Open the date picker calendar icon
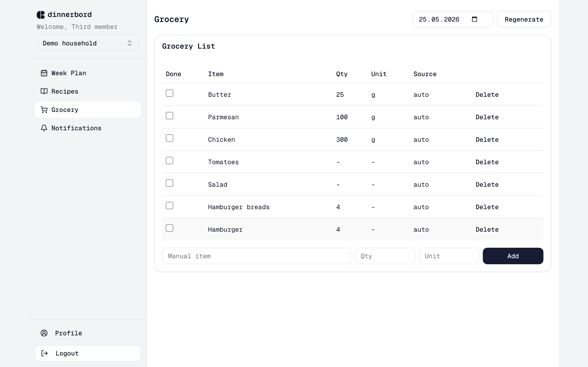This screenshot has height=367, width=588. tap(474, 19)
